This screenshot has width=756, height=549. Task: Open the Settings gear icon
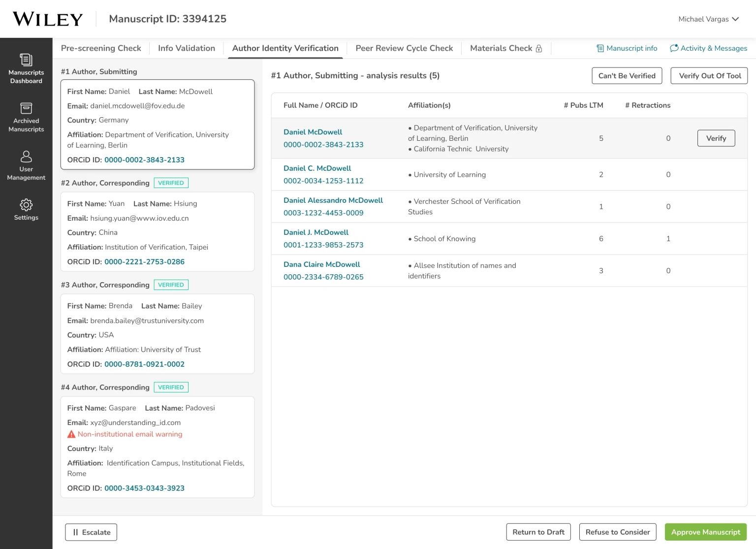pos(26,204)
